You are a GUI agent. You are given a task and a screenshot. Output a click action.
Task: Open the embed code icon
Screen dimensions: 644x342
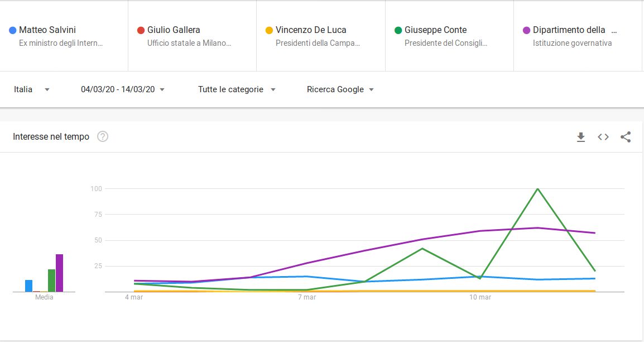tap(603, 137)
